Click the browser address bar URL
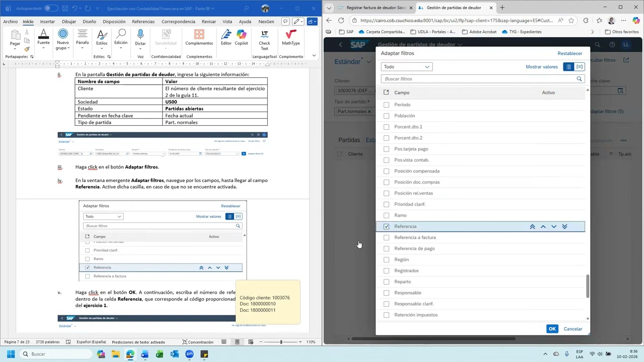Image resolution: width=644 pixels, height=362 pixels. pyautogui.click(x=456, y=21)
